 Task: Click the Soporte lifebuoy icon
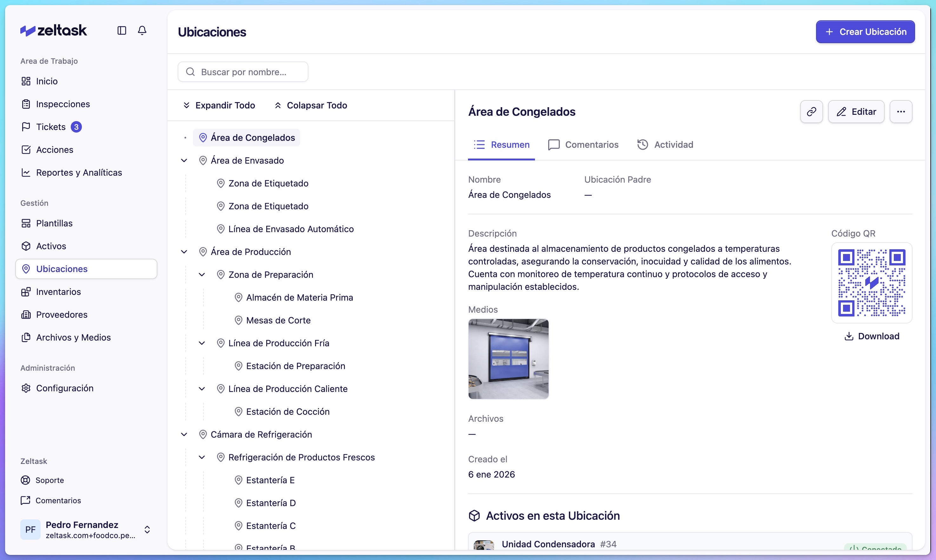[25, 480]
